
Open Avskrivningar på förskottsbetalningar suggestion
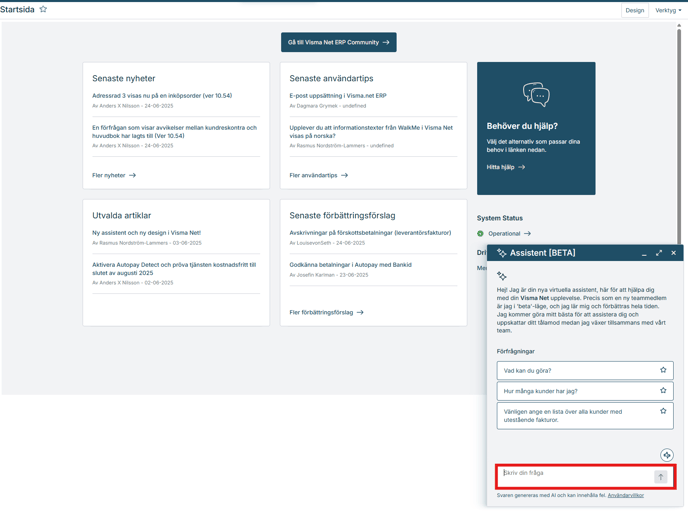click(370, 233)
